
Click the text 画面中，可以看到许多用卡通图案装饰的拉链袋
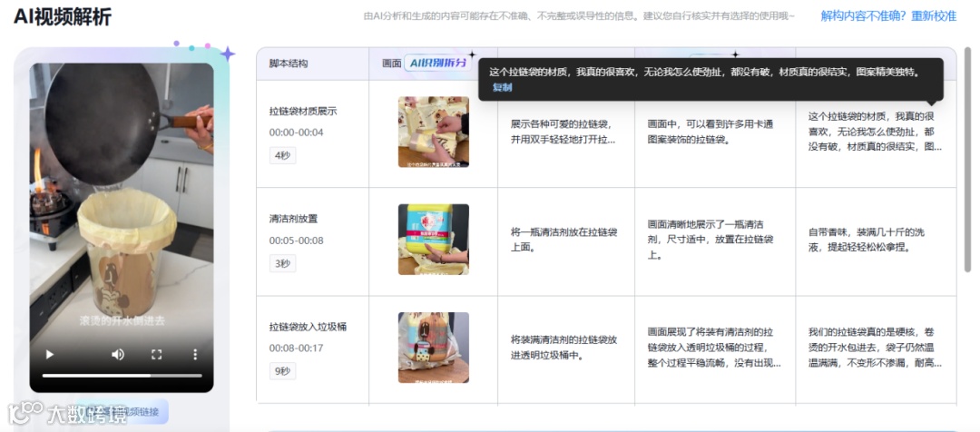710,132
